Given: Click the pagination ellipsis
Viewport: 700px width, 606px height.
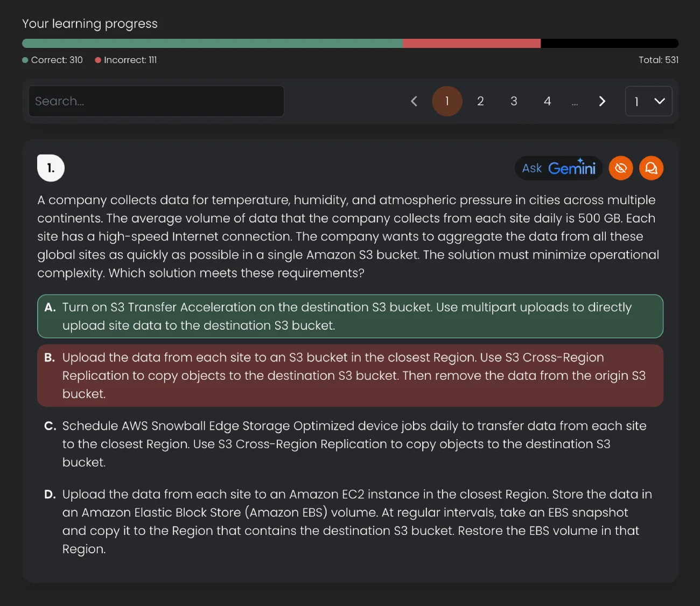Looking at the screenshot, I should click(x=575, y=102).
